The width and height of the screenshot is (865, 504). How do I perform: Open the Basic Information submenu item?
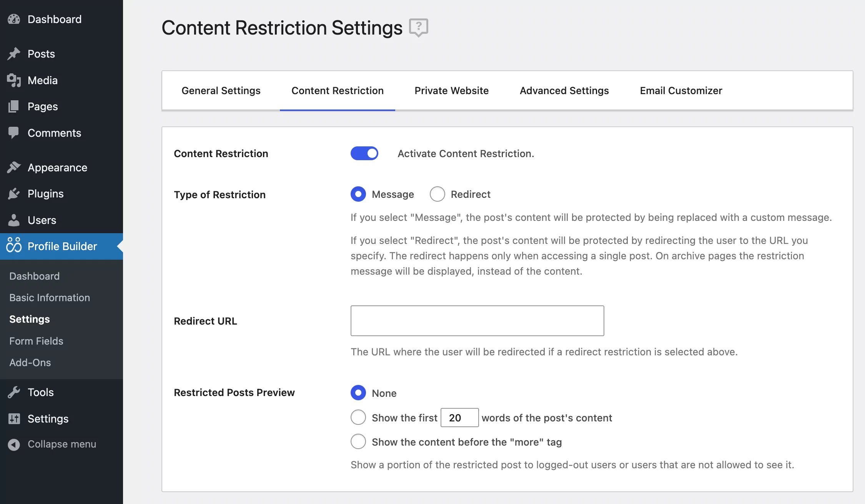tap(50, 298)
